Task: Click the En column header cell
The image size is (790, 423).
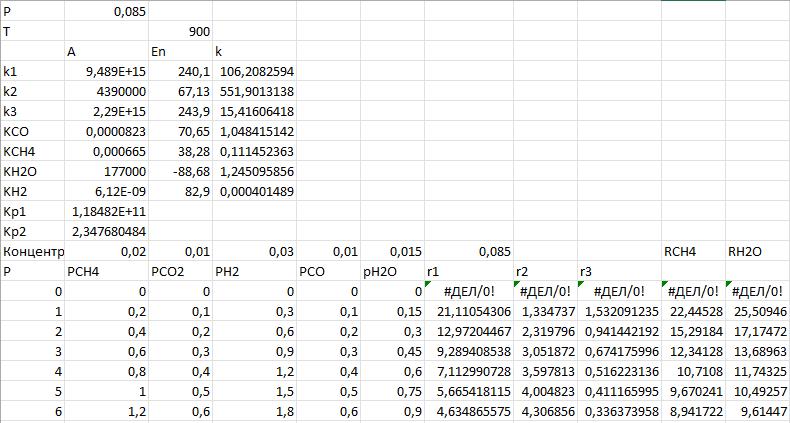Action: [180, 52]
